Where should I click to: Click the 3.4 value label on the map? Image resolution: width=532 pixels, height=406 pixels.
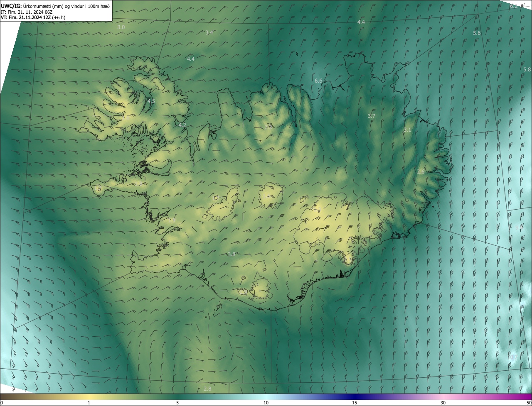click(209, 32)
